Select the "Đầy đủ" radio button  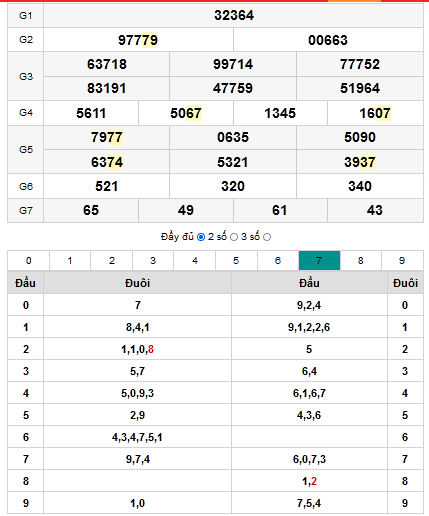pyautogui.click(x=201, y=237)
